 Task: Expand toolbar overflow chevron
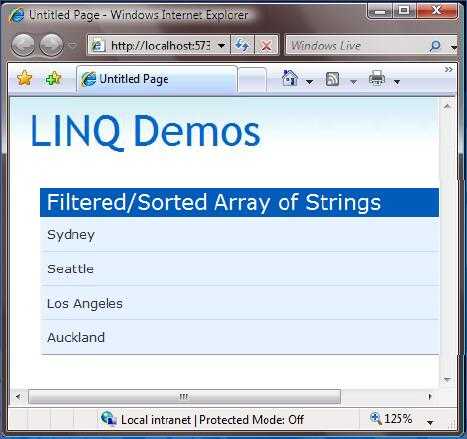pos(449,69)
